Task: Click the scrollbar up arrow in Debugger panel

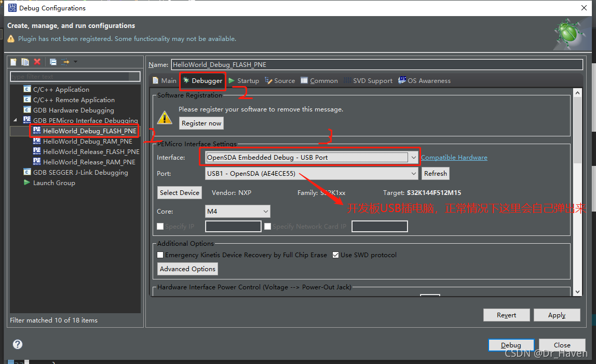Action: click(x=577, y=93)
